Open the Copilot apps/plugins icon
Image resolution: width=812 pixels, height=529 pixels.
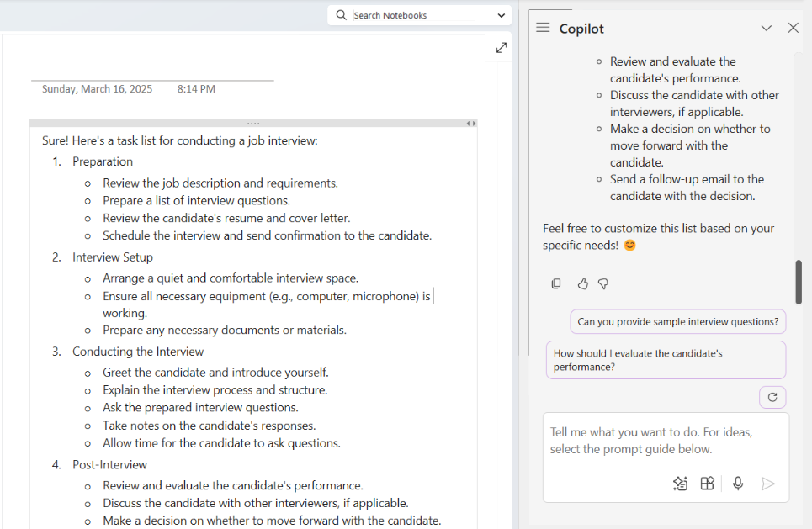708,484
